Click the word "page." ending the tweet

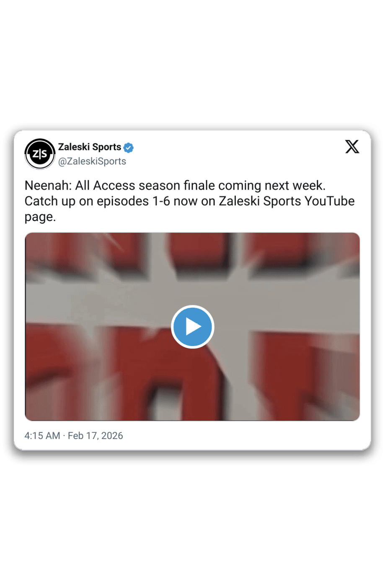40,217
